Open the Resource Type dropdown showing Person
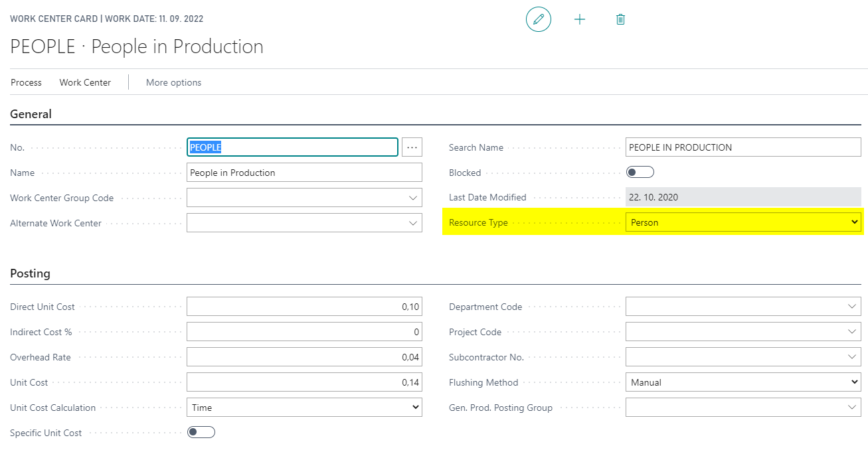 point(743,222)
